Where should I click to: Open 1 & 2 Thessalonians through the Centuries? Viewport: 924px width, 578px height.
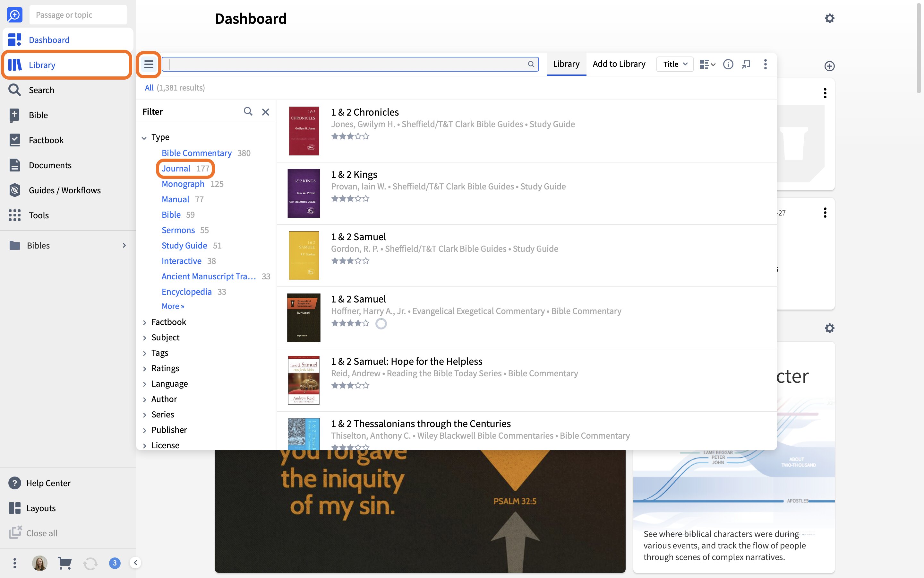click(x=420, y=424)
